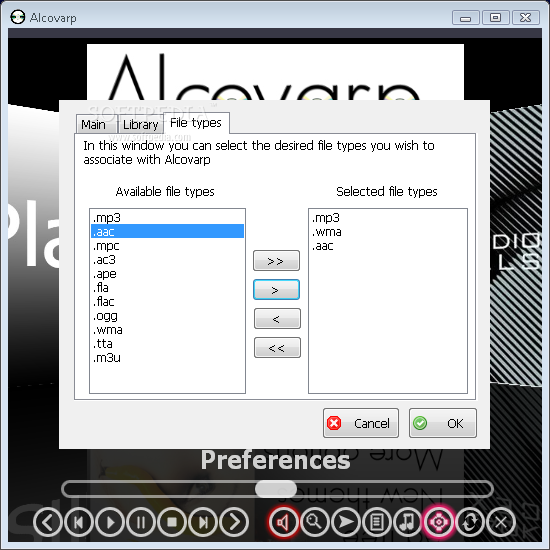Pause the current track
Image resolution: width=550 pixels, height=550 pixels.
(x=141, y=522)
